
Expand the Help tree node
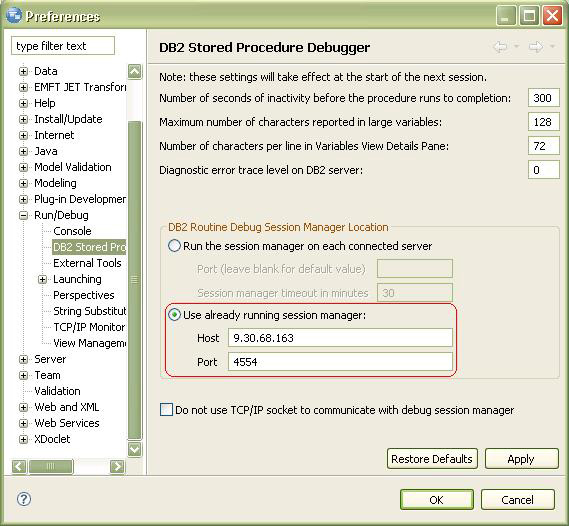click(23, 103)
